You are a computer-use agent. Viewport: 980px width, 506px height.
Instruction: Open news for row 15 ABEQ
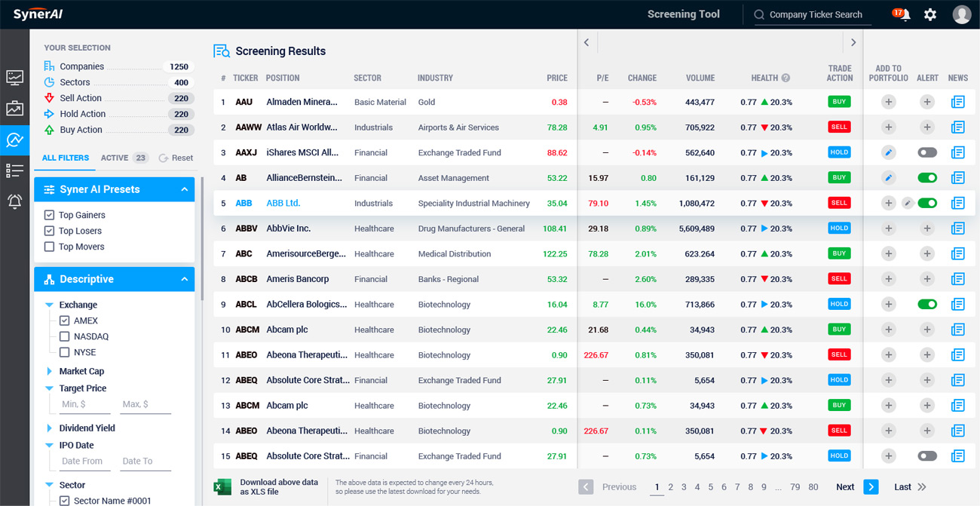[x=958, y=455]
